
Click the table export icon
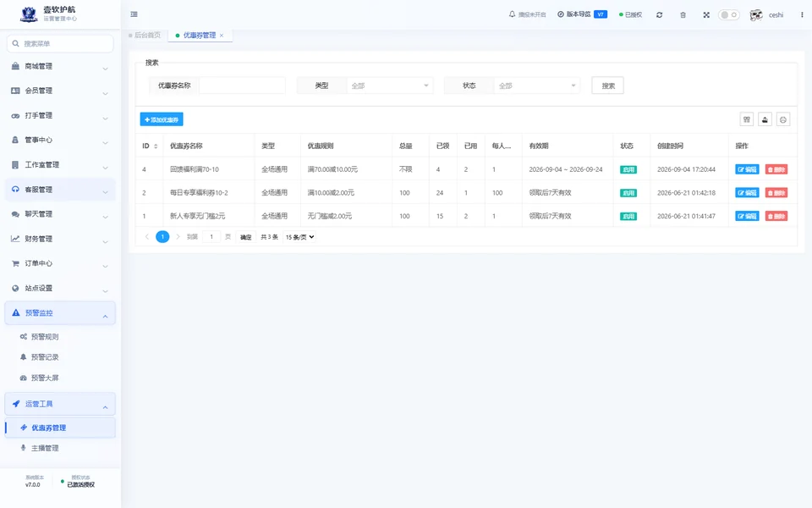(x=765, y=119)
